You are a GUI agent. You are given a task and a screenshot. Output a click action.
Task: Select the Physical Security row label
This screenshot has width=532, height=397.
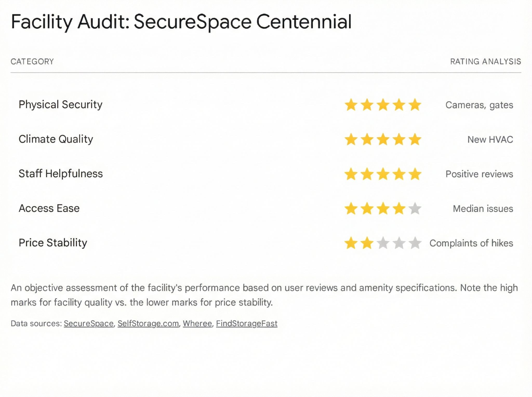61,105
